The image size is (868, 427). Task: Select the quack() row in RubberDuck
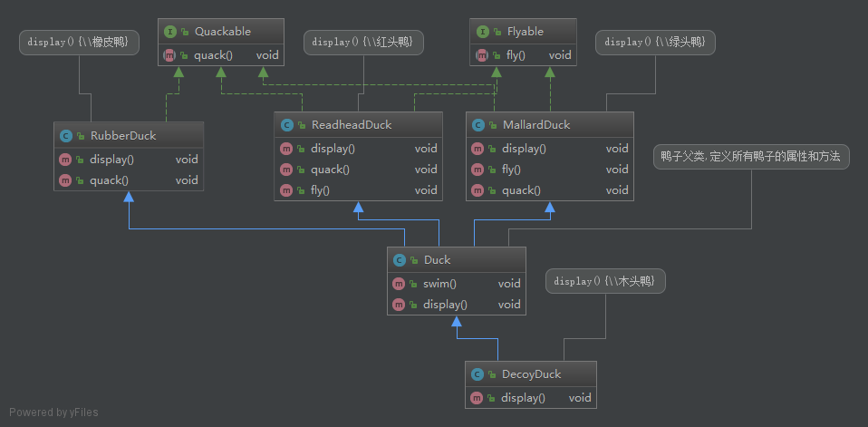tap(128, 180)
